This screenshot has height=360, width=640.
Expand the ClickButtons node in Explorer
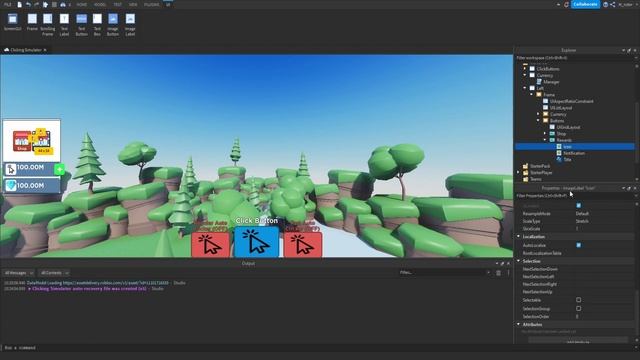525,69
